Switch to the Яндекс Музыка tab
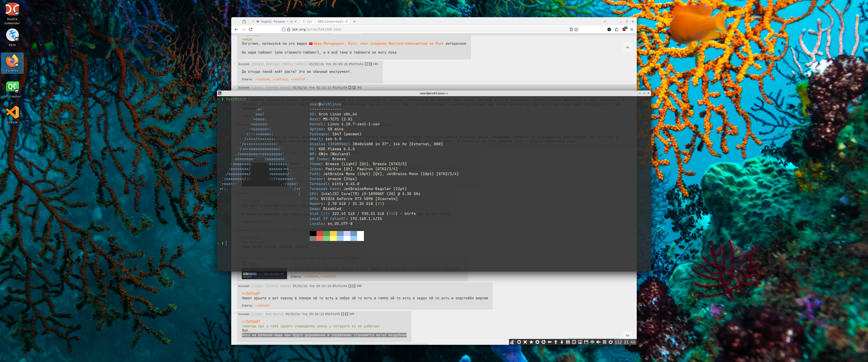 click(x=273, y=21)
